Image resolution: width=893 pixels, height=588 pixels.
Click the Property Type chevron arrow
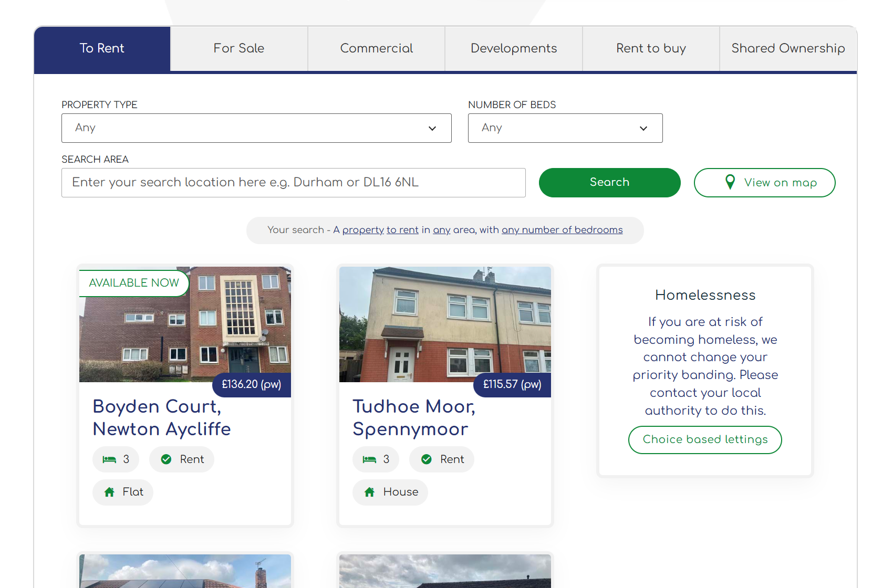[432, 129]
